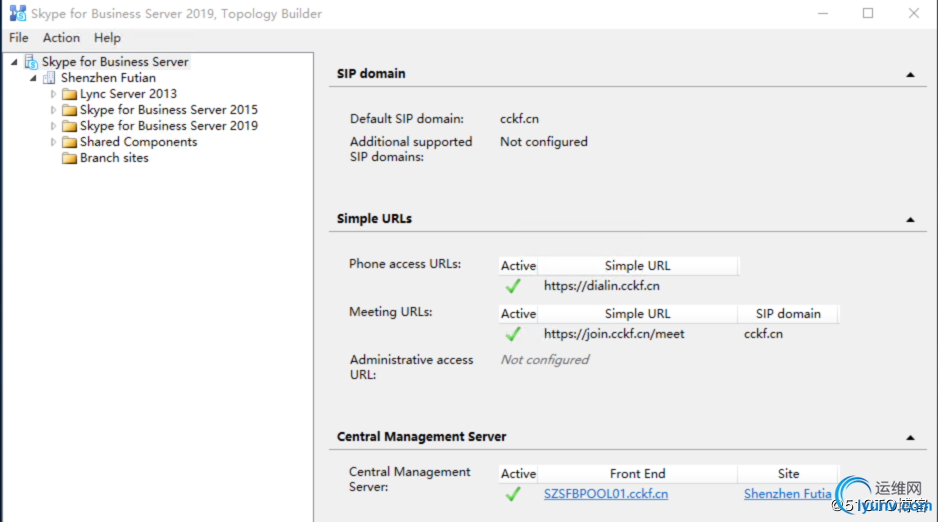938x522 pixels.
Task: Click the Front End column header
Action: [637, 474]
